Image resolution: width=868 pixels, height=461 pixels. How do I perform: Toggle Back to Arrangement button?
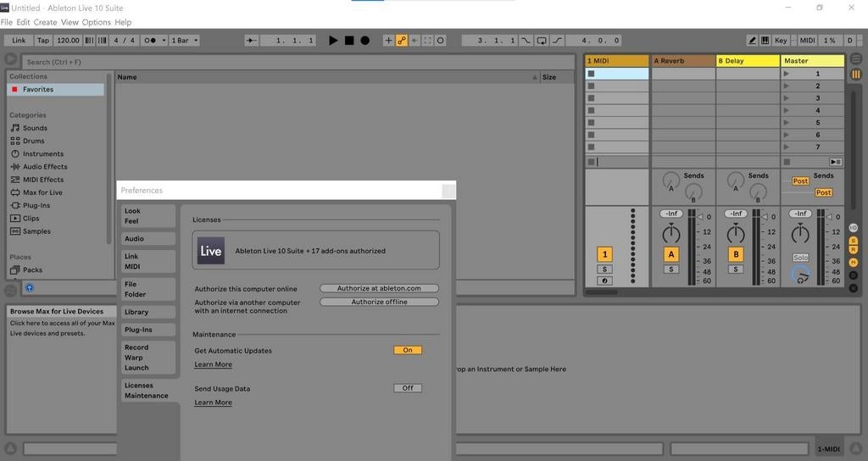pyautogui.click(x=835, y=162)
